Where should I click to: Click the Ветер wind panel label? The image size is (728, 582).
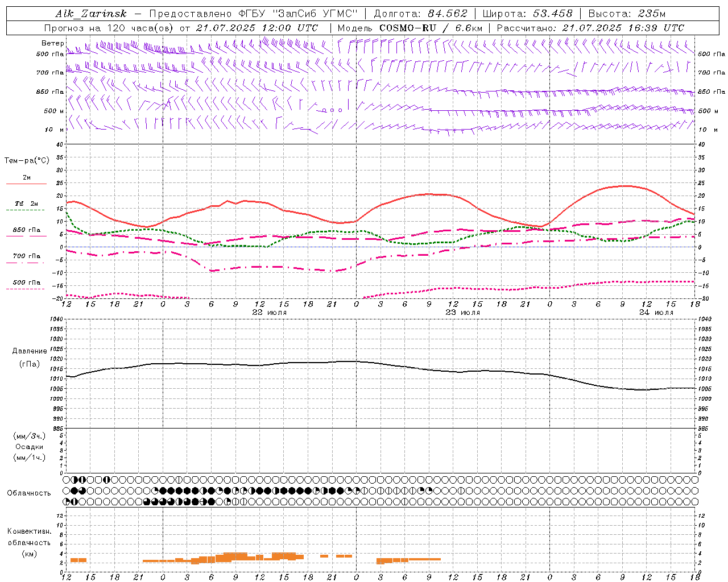point(52,43)
